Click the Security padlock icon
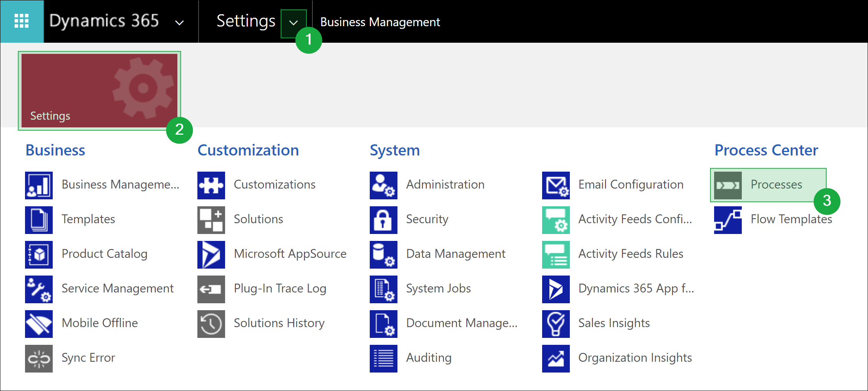The height and width of the screenshot is (391, 868). (384, 220)
